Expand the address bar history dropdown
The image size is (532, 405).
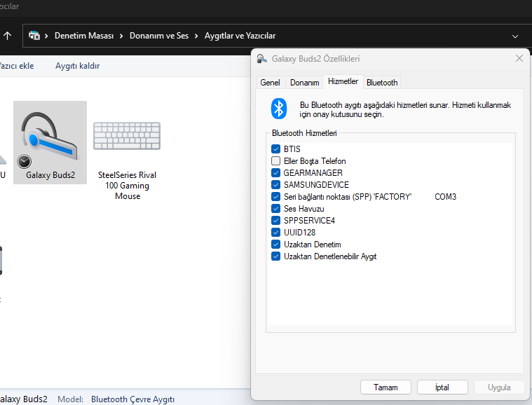tap(516, 36)
